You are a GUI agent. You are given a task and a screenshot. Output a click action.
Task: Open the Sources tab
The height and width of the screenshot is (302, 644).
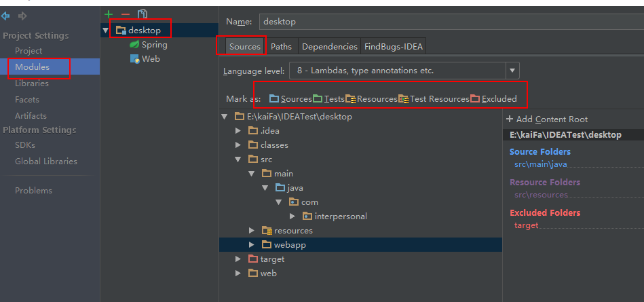tap(245, 46)
